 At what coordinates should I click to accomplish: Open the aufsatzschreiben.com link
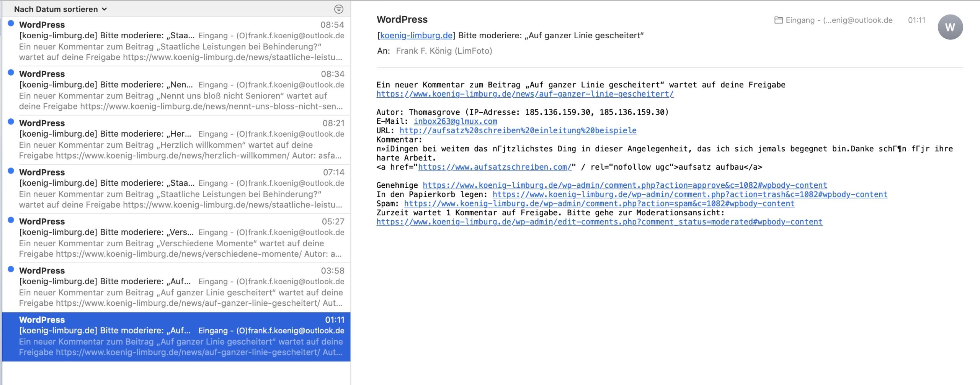click(x=495, y=167)
